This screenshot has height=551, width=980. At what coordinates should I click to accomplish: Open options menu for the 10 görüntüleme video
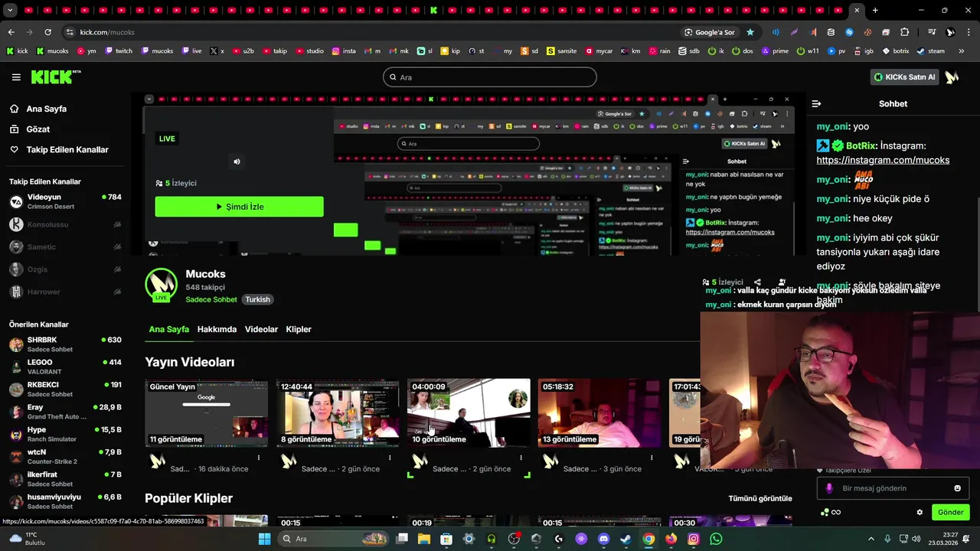pos(521,458)
